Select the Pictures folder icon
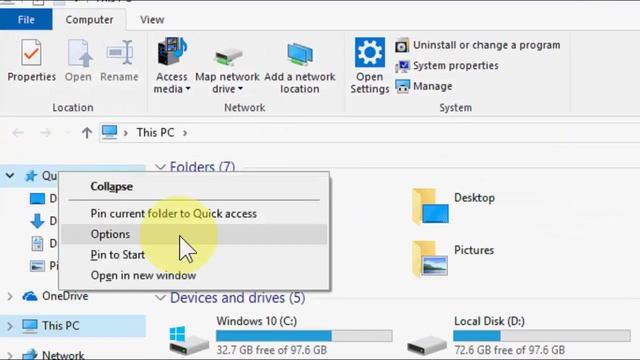This screenshot has height=360, width=640. pyautogui.click(x=430, y=259)
